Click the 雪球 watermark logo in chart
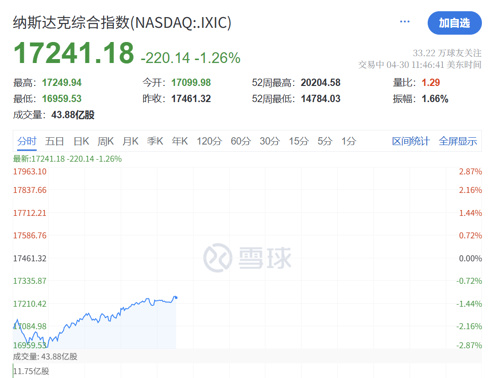 (x=247, y=258)
